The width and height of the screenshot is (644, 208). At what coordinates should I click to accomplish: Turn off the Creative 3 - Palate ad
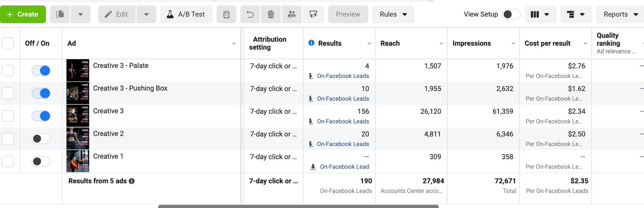pos(41,71)
